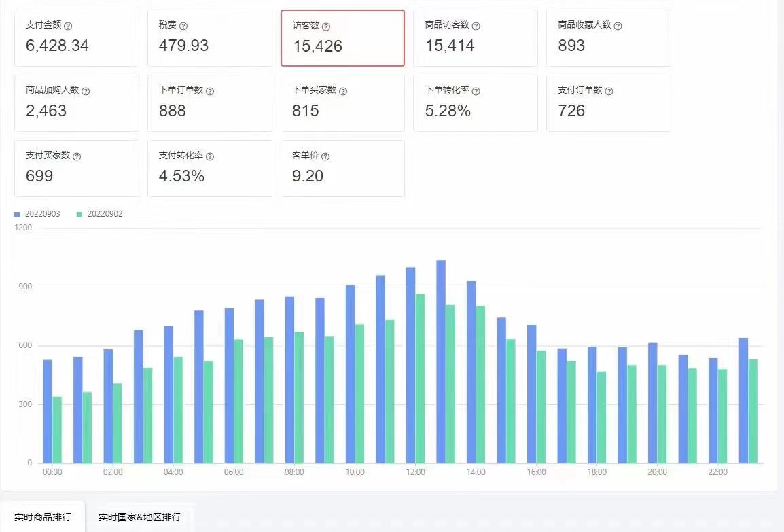Select the 下单订单数 metric card
Screen dimensions: 784x532
210,103
